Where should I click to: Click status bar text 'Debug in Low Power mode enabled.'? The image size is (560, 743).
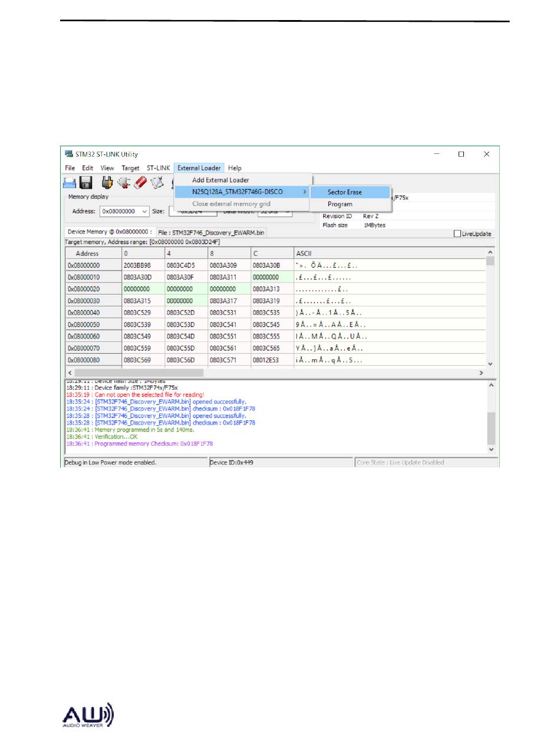pyautogui.click(x=111, y=462)
